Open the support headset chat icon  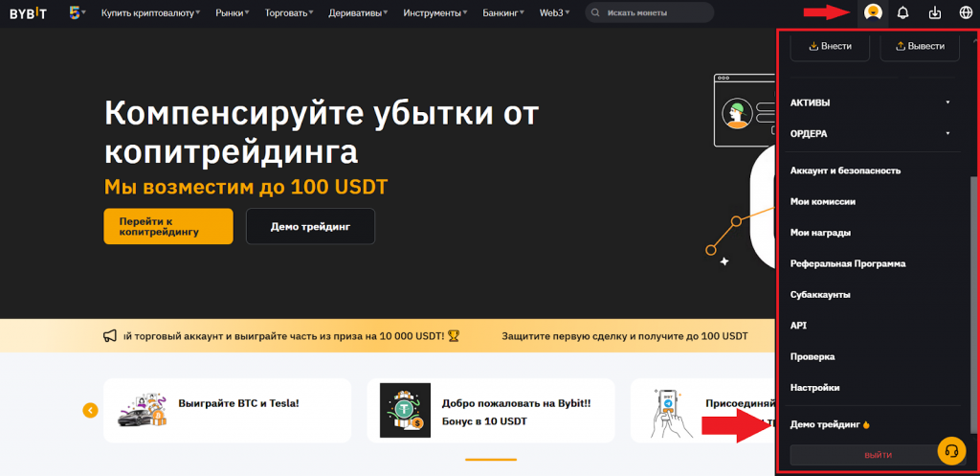tap(952, 450)
